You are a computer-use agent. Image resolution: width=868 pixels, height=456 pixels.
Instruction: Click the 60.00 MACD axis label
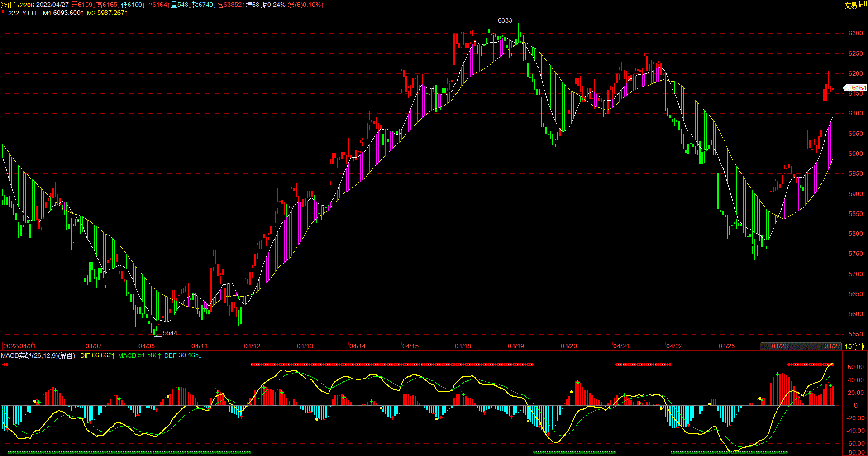(855, 367)
